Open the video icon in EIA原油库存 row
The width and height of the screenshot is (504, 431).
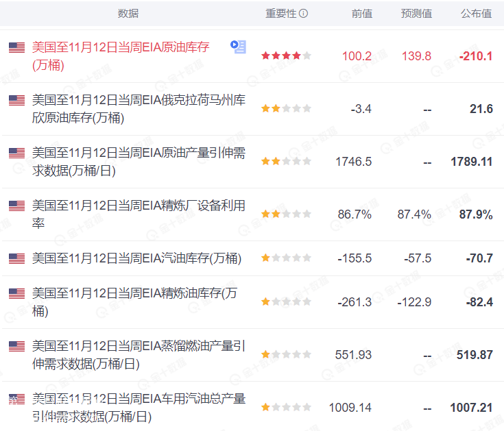(238, 47)
